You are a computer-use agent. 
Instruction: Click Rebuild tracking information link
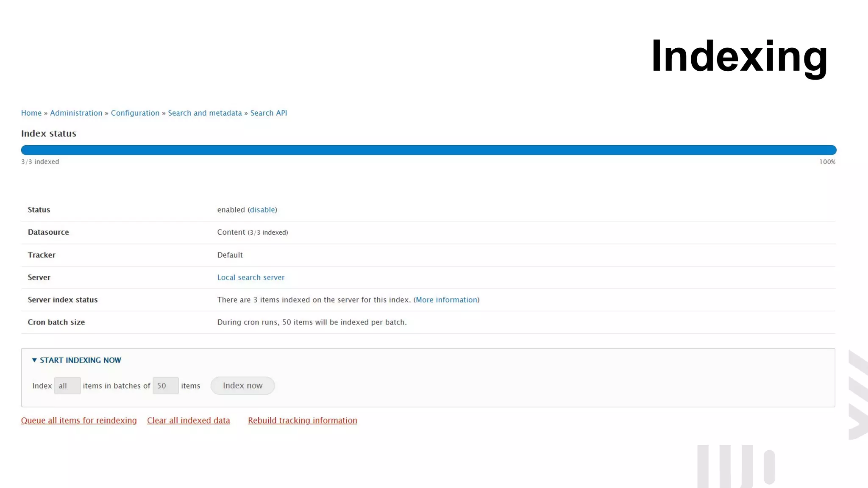point(303,421)
